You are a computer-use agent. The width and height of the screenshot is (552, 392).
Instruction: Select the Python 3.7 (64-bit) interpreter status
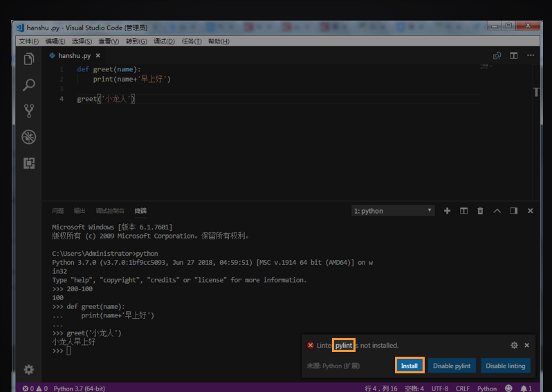pyautogui.click(x=80, y=389)
